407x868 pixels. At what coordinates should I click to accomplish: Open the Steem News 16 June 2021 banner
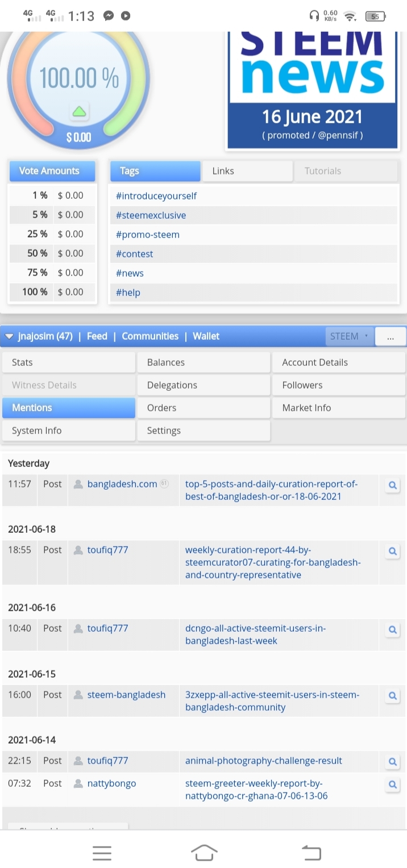[x=312, y=90]
